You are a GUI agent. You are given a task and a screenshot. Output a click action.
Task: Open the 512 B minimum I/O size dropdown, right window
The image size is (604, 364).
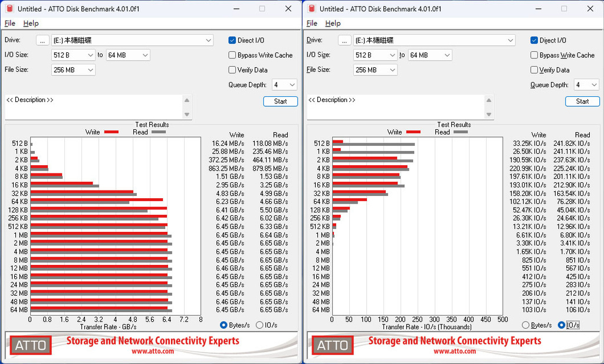[375, 55]
